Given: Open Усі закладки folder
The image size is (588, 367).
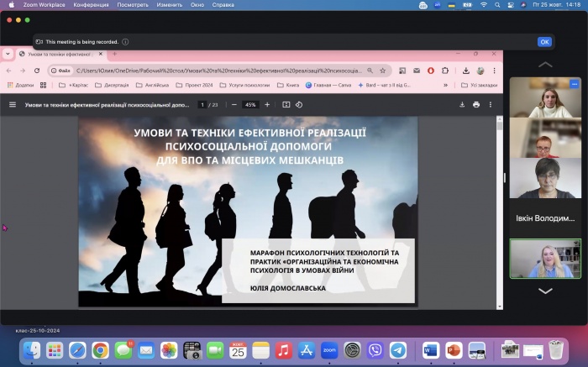Looking at the screenshot, I should point(480,85).
